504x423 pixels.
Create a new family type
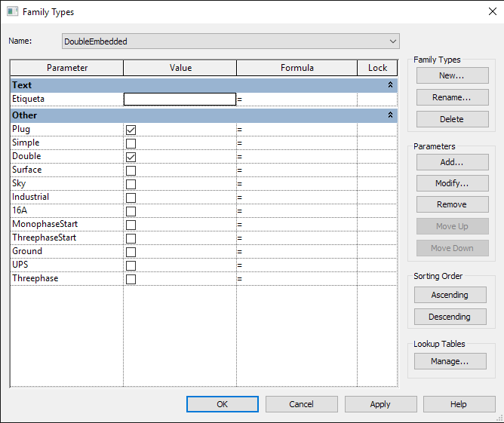tap(452, 75)
